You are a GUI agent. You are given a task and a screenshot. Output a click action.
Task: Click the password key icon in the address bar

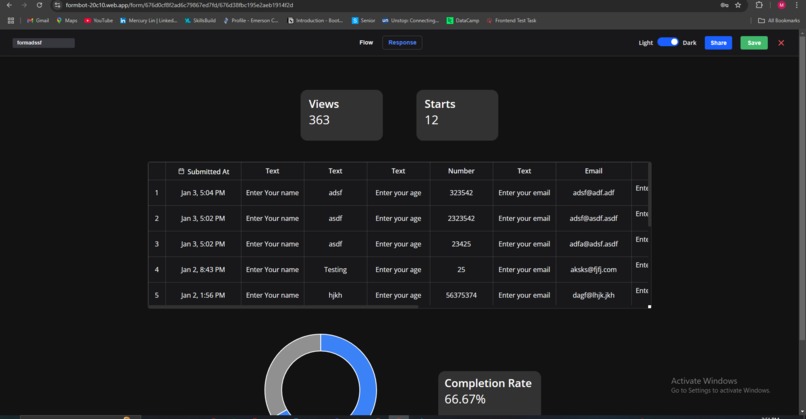pyautogui.click(x=724, y=5)
